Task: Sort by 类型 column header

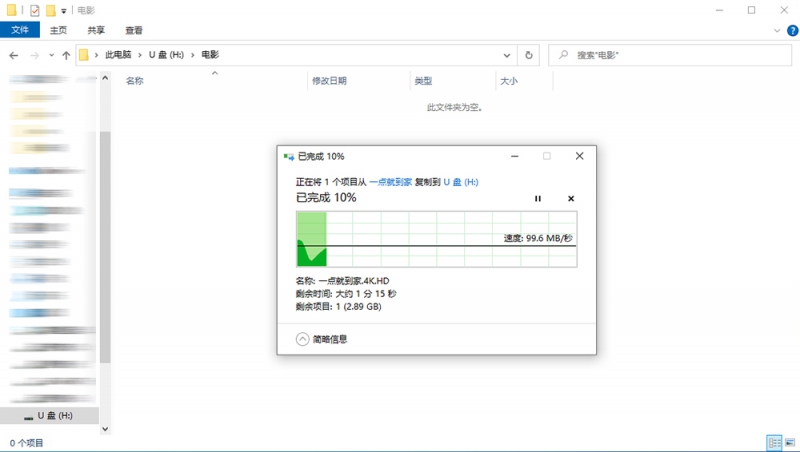Action: tap(423, 81)
